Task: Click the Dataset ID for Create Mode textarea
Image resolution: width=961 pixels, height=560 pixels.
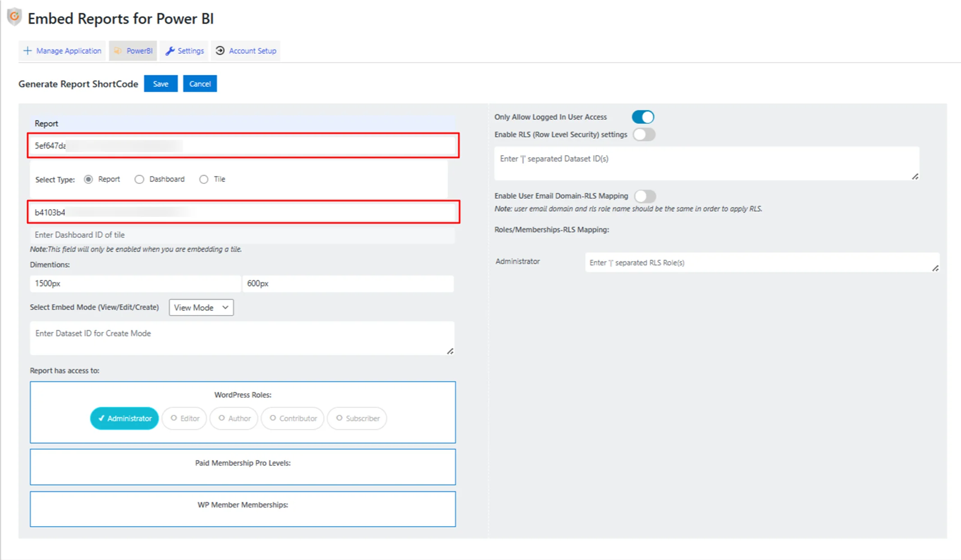Action: click(243, 338)
